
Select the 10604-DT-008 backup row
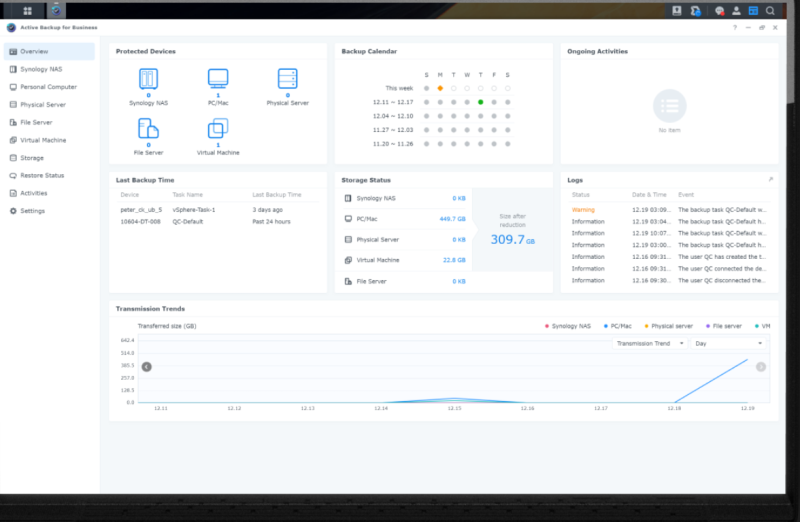218,222
